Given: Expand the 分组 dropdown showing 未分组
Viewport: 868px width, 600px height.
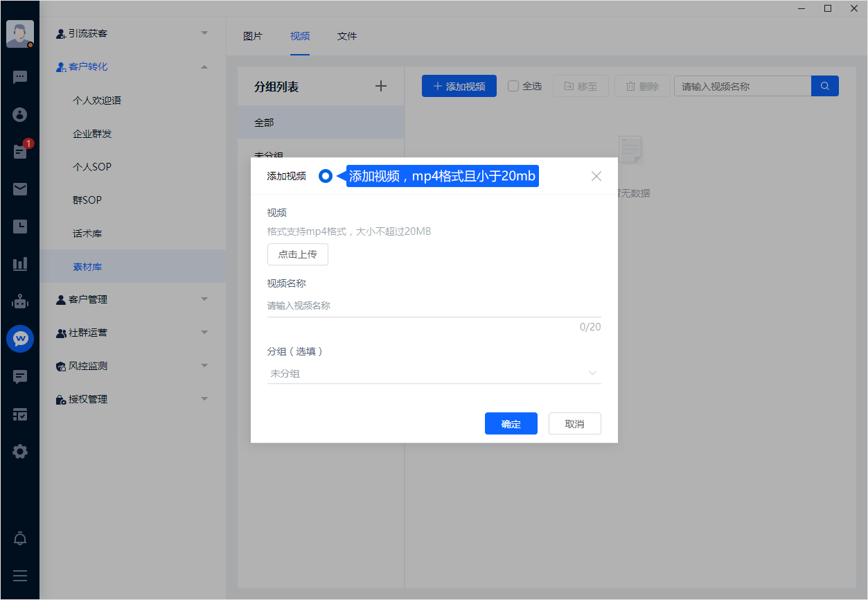Looking at the screenshot, I should point(434,373).
